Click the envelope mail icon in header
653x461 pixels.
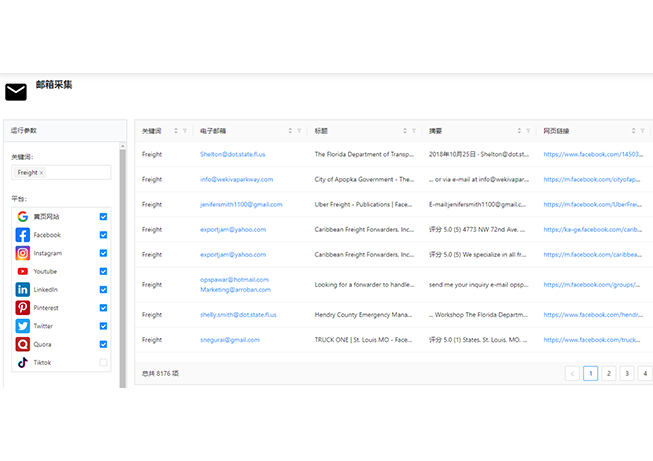pos(16,92)
